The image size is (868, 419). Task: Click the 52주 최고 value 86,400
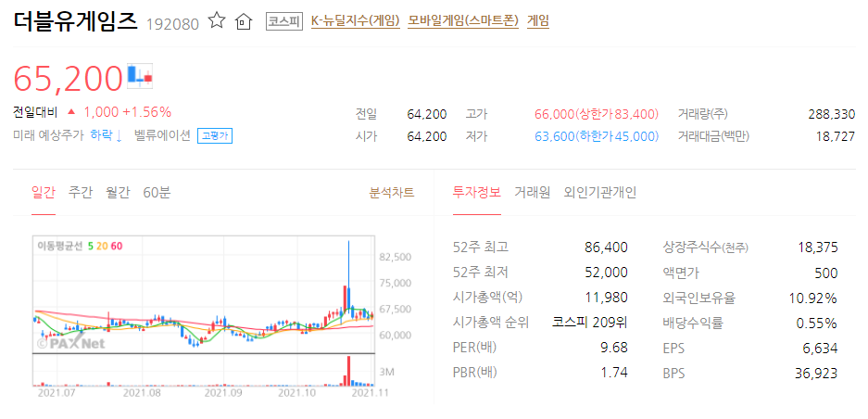point(606,248)
